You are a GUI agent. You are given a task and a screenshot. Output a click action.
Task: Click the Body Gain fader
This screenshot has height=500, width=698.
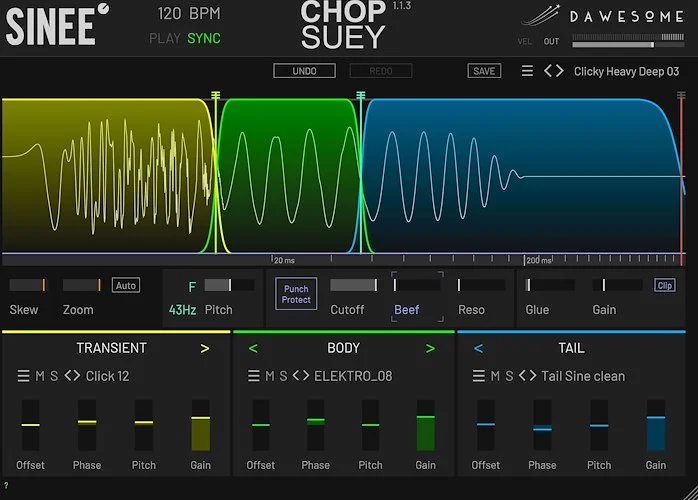tap(426, 425)
